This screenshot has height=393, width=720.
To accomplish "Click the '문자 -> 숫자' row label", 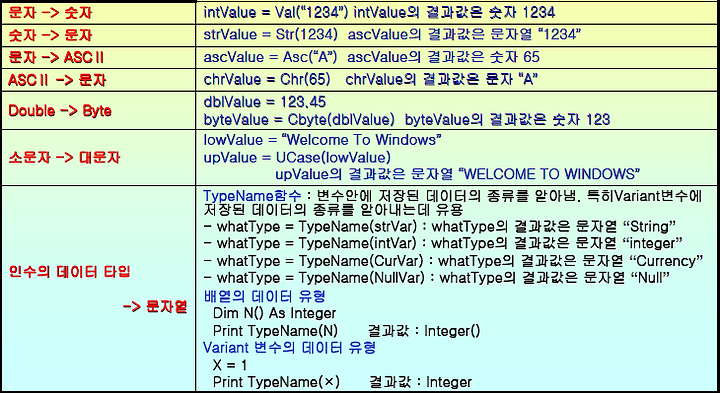I will (x=50, y=13).
